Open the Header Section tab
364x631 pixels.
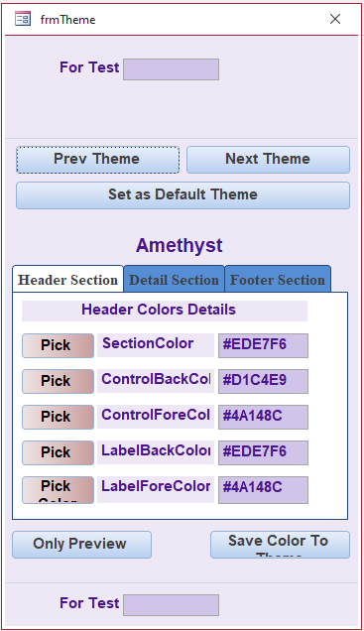(x=68, y=279)
